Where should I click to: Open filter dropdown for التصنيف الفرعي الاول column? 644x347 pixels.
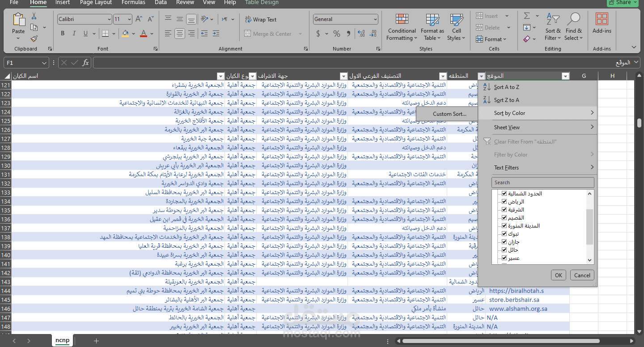[x=443, y=76]
